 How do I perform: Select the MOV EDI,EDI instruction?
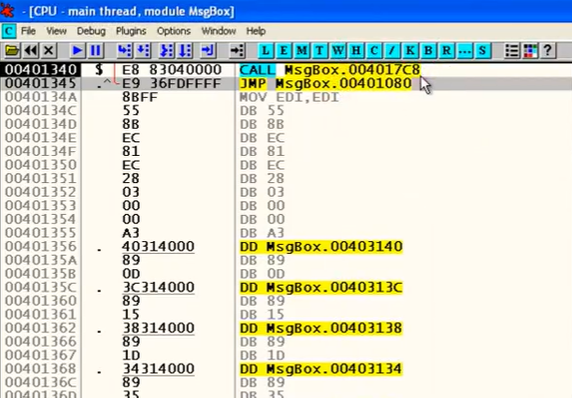pyautogui.click(x=289, y=97)
